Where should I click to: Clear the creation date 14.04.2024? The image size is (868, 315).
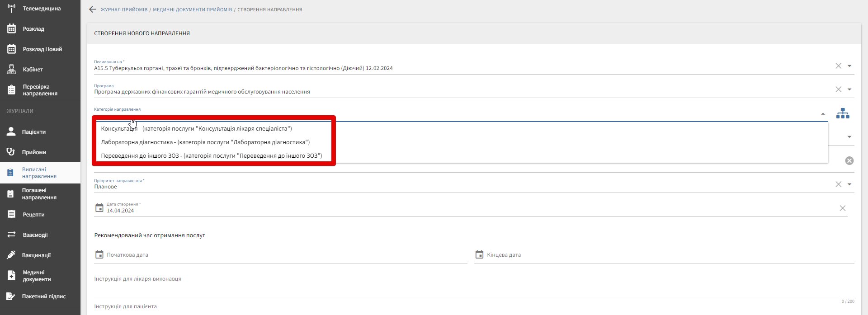pos(842,208)
